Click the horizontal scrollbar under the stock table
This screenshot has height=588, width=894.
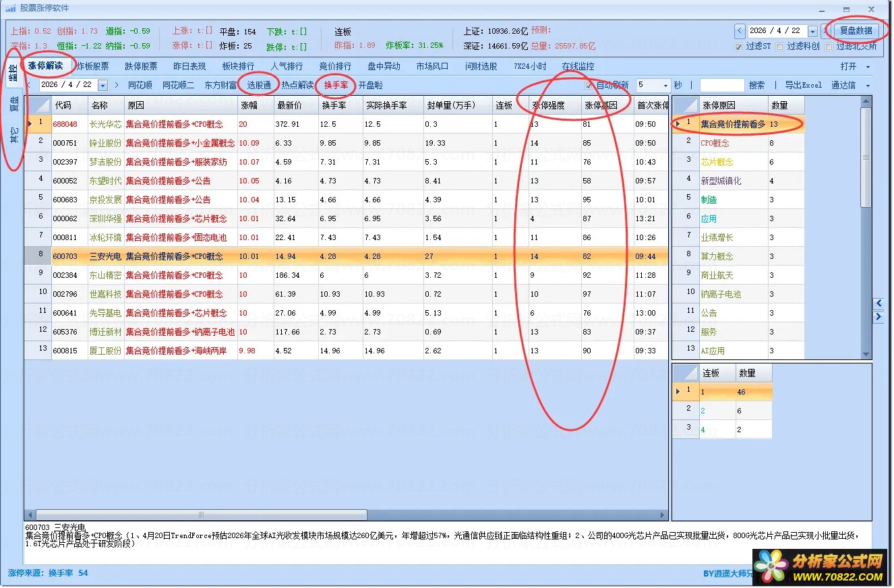pos(202,515)
